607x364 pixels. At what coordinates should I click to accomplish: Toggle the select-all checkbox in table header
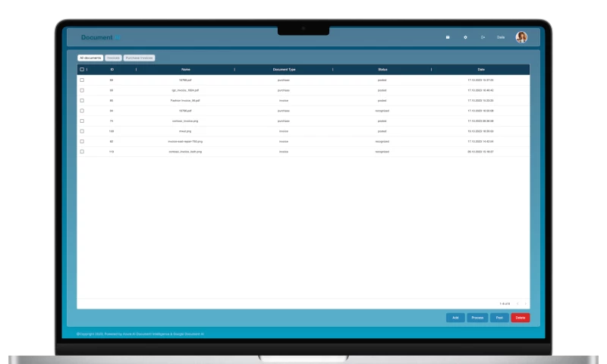point(82,70)
